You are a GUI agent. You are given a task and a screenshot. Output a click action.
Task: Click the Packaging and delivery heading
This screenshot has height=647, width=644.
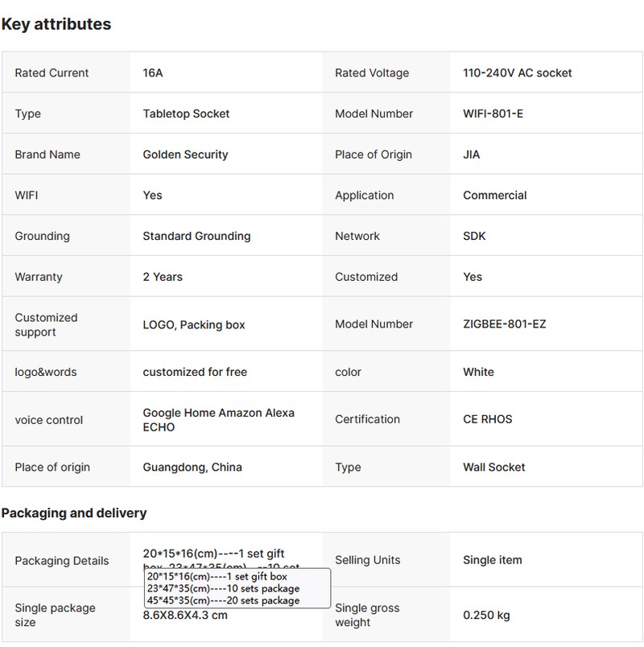point(74,513)
